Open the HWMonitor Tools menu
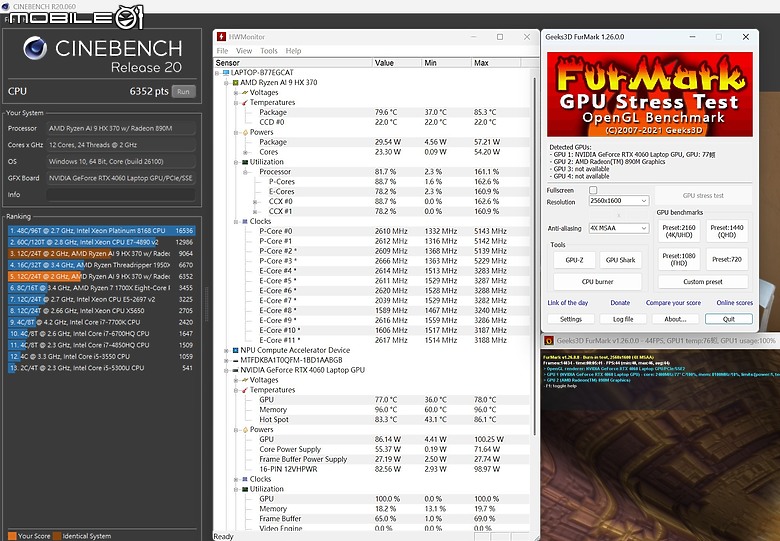Viewport: 780px width, 541px height. (x=269, y=51)
